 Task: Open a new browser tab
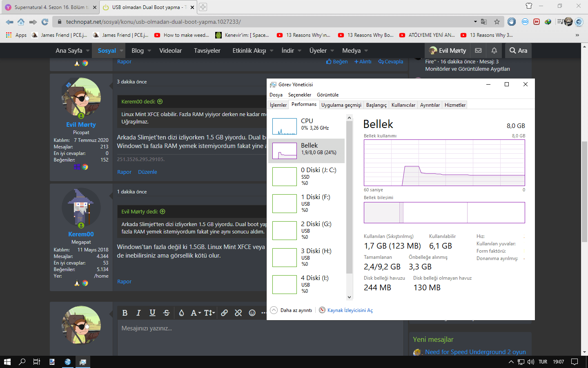pos(203,7)
